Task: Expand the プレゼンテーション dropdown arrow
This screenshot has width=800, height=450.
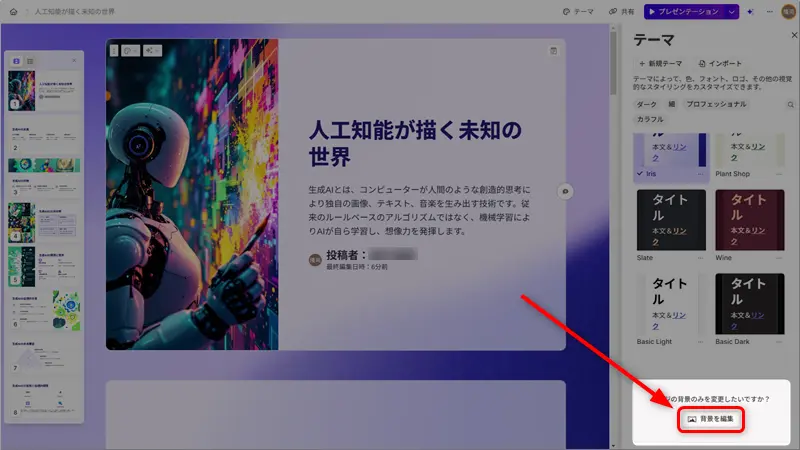Action: click(x=732, y=11)
